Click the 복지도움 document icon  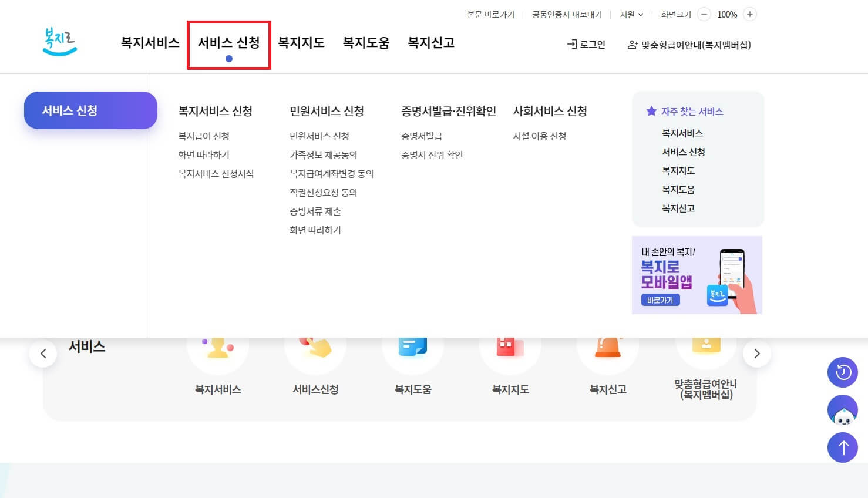click(x=413, y=352)
